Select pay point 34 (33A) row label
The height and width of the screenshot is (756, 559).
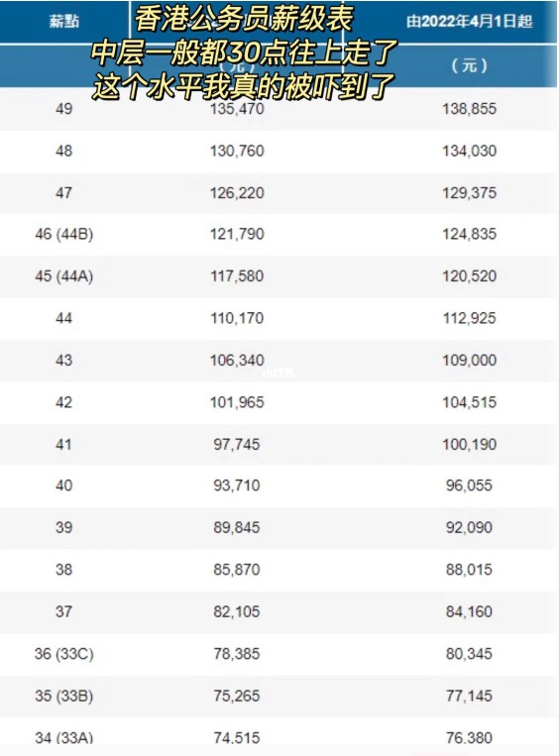click(63, 738)
